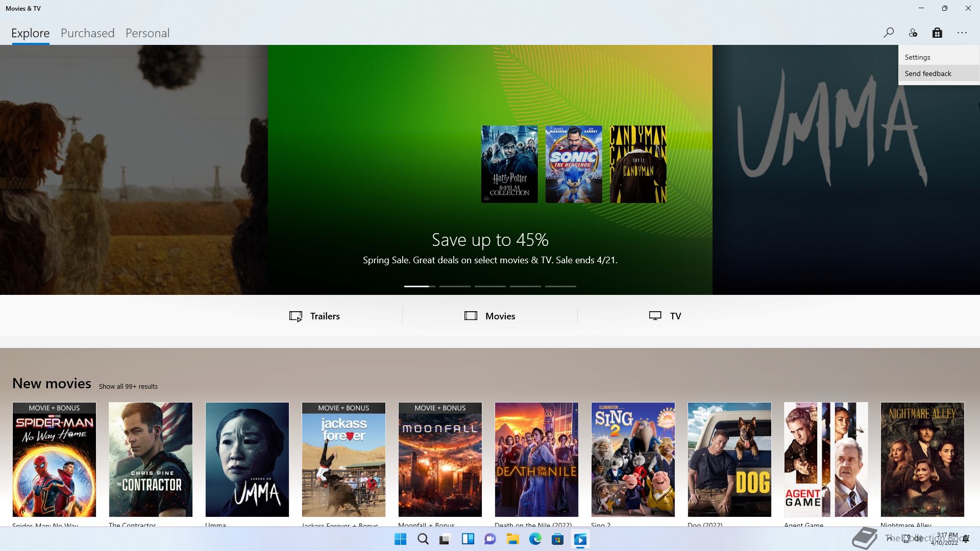Open Sing 2 movie poster
This screenshot has height=551, width=980.
[x=633, y=460]
